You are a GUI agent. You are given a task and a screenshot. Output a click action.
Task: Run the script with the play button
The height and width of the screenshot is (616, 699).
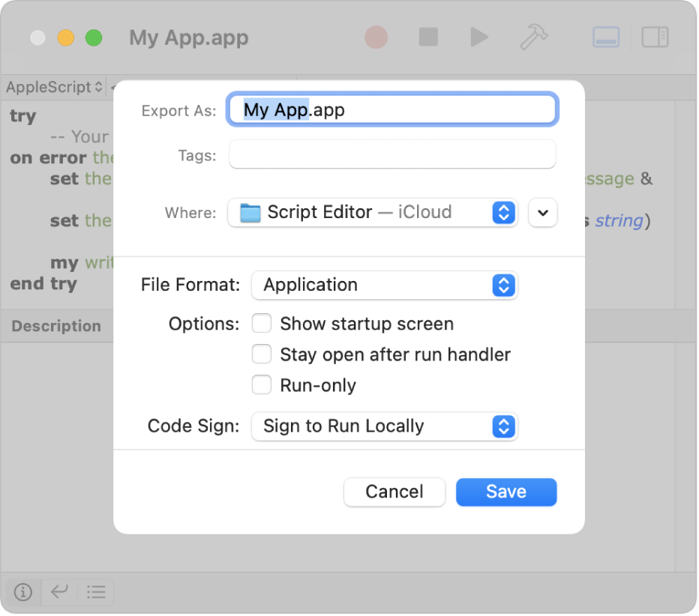pos(479,37)
